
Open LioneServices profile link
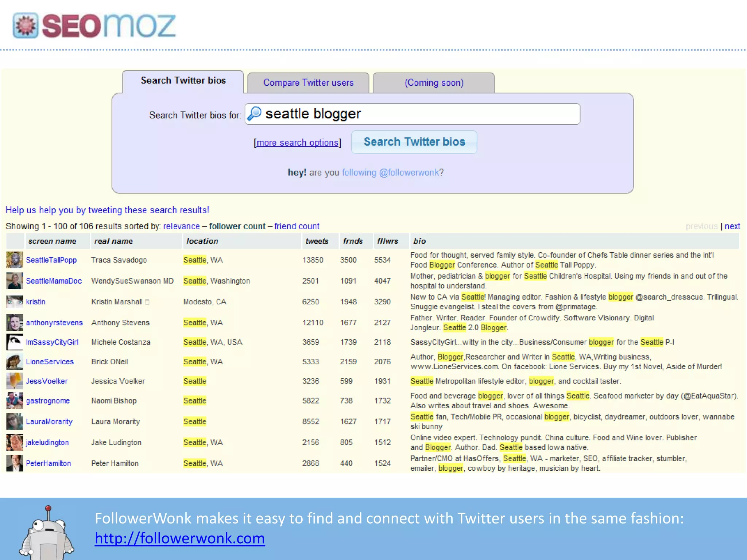[50, 362]
